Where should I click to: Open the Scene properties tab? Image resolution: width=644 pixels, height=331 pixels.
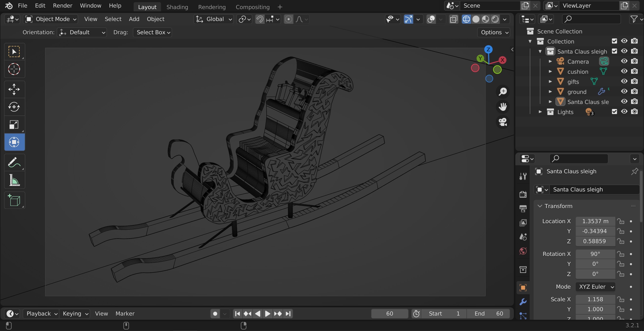523,237
